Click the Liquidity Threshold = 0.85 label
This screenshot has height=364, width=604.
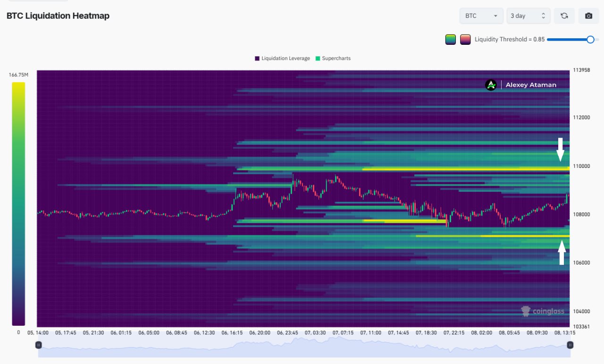510,40
